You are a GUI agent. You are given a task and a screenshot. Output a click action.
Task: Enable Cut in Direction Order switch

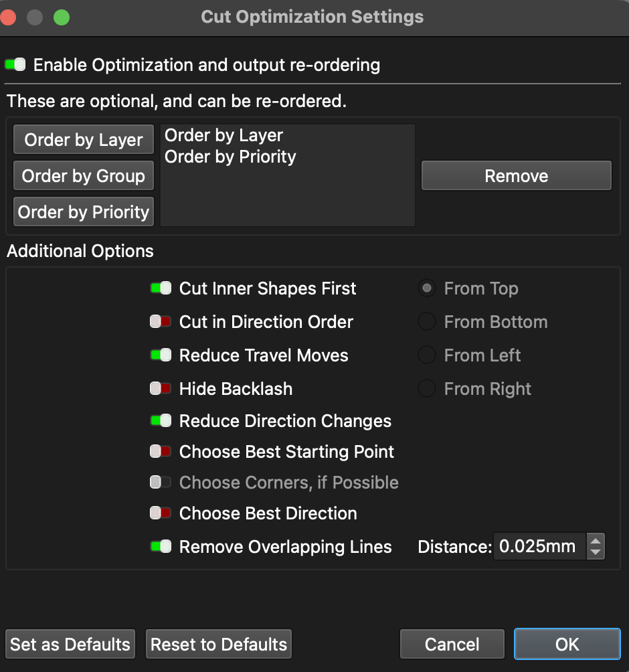coord(161,322)
